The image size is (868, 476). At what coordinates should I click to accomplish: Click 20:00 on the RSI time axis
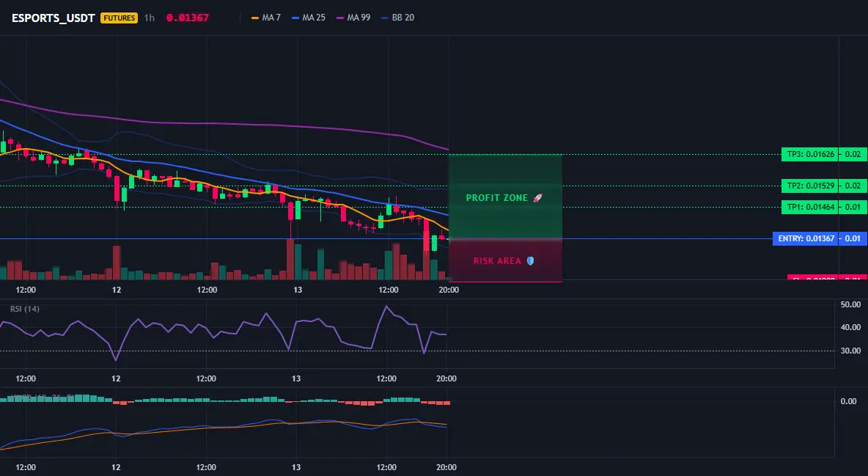tap(446, 378)
